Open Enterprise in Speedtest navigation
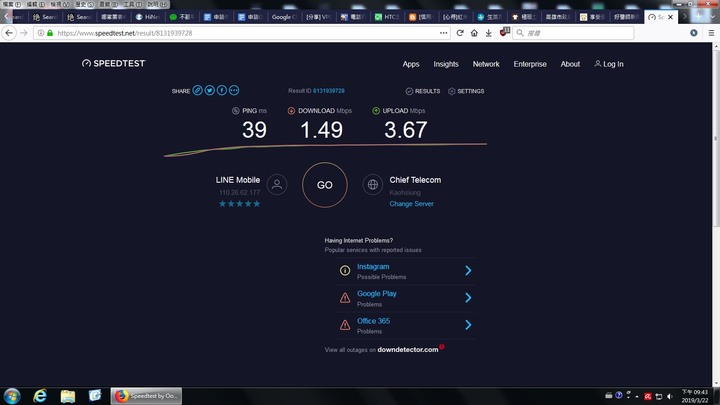The width and height of the screenshot is (720, 405). [x=530, y=64]
